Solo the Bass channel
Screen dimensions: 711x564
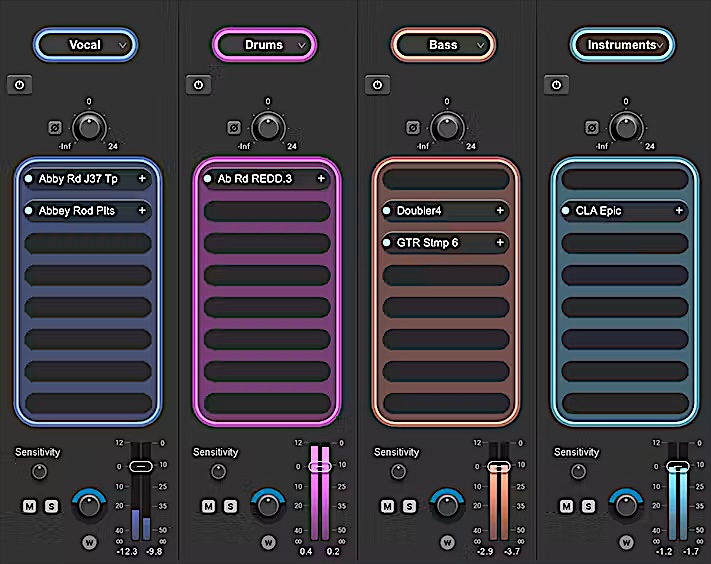(409, 506)
